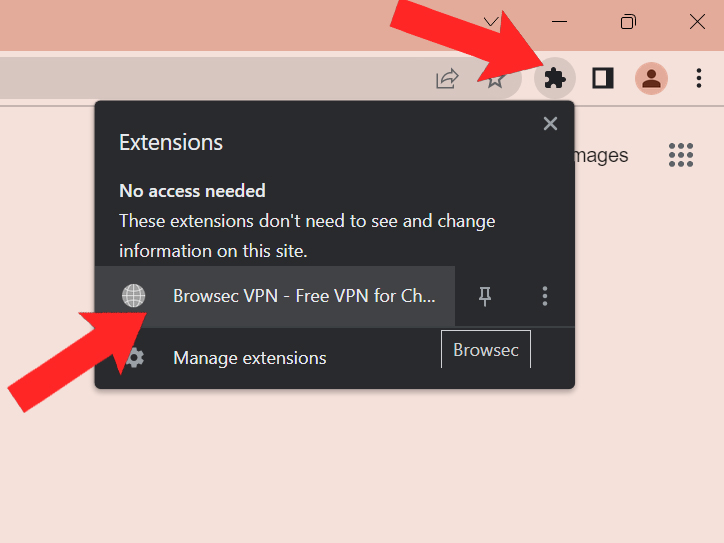Restore down the Chrome window
The image size is (724, 543).
tap(628, 22)
